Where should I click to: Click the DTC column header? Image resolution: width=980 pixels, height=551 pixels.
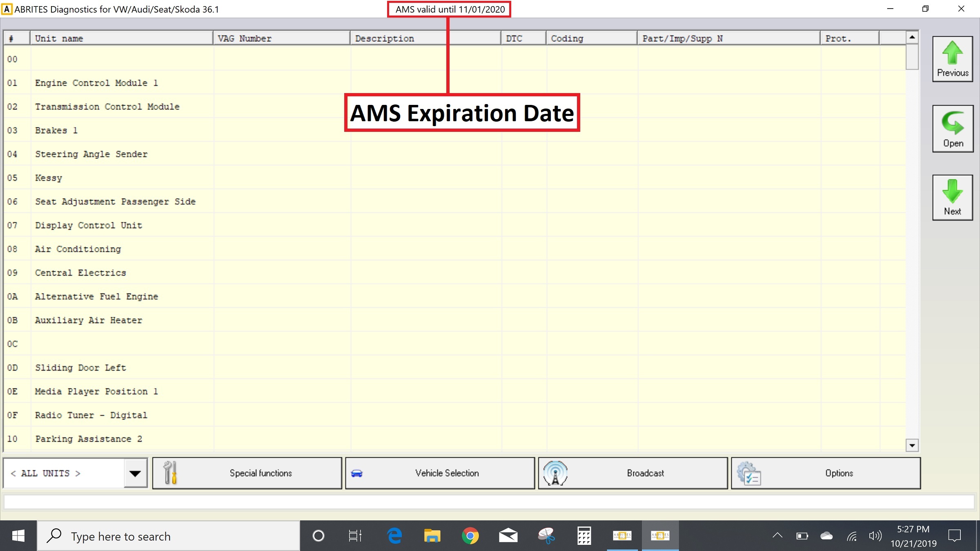[x=523, y=38]
